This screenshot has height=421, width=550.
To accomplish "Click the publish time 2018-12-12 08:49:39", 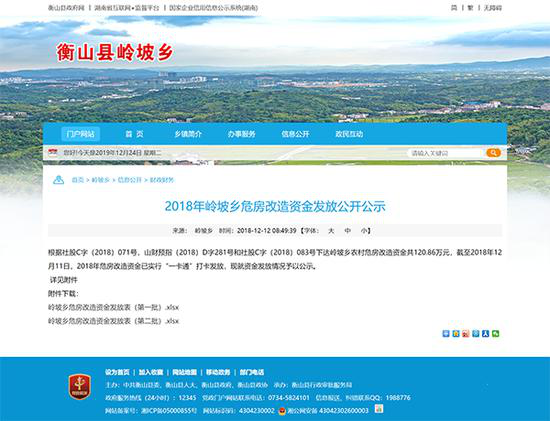I will coord(267,231).
